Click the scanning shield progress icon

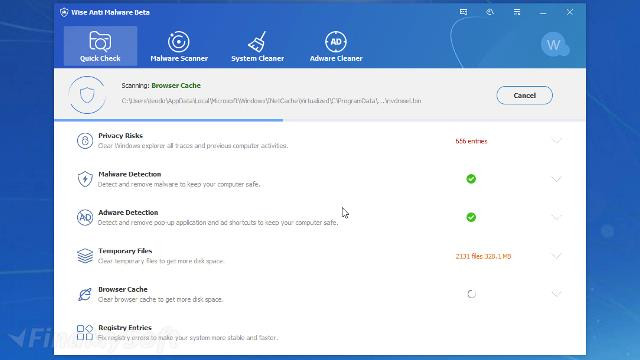point(87,95)
